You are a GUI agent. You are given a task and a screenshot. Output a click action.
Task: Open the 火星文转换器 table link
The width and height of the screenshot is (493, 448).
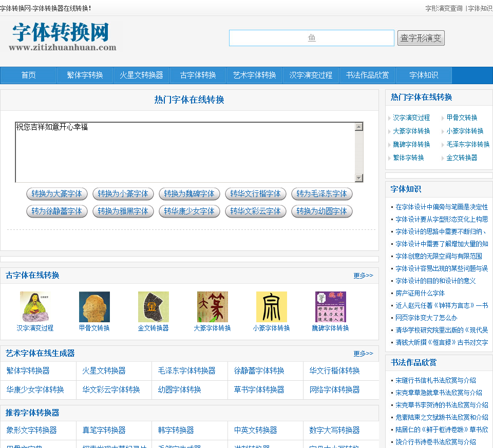click(x=104, y=371)
